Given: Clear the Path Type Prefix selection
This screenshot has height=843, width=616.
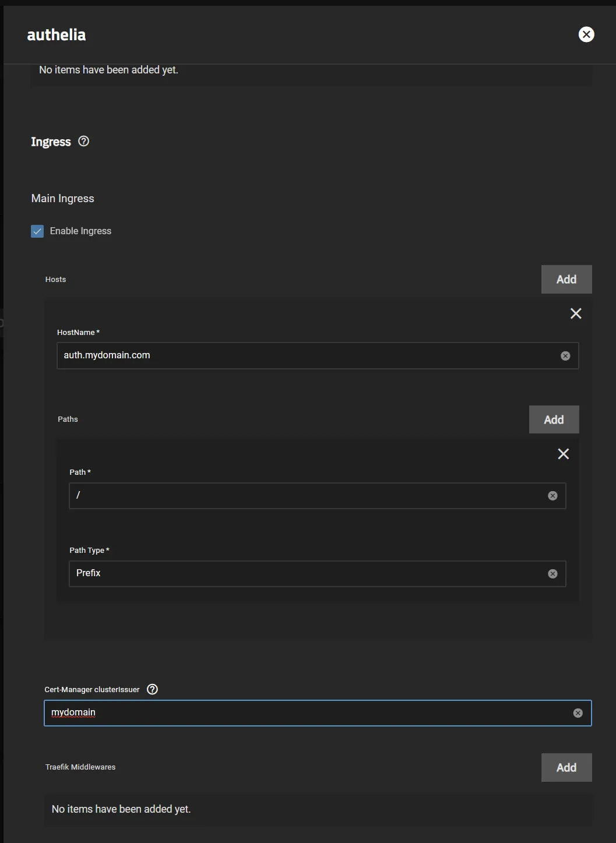Looking at the screenshot, I should click(552, 574).
